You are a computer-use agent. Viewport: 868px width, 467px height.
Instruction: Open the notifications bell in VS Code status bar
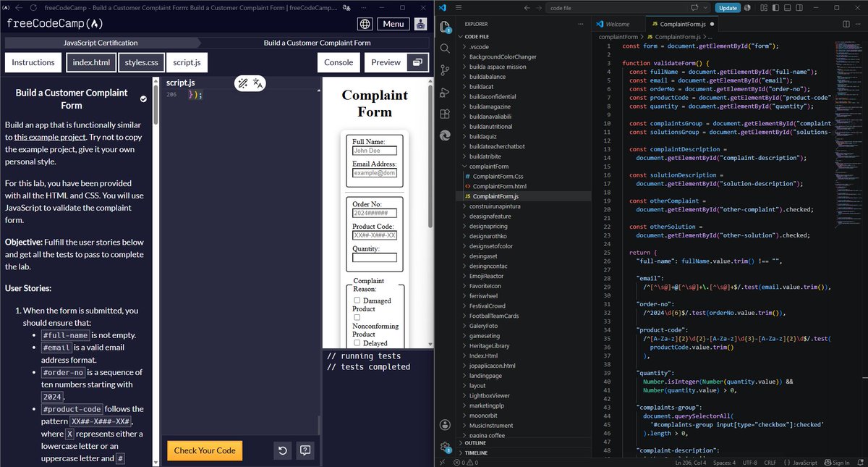tap(859, 463)
